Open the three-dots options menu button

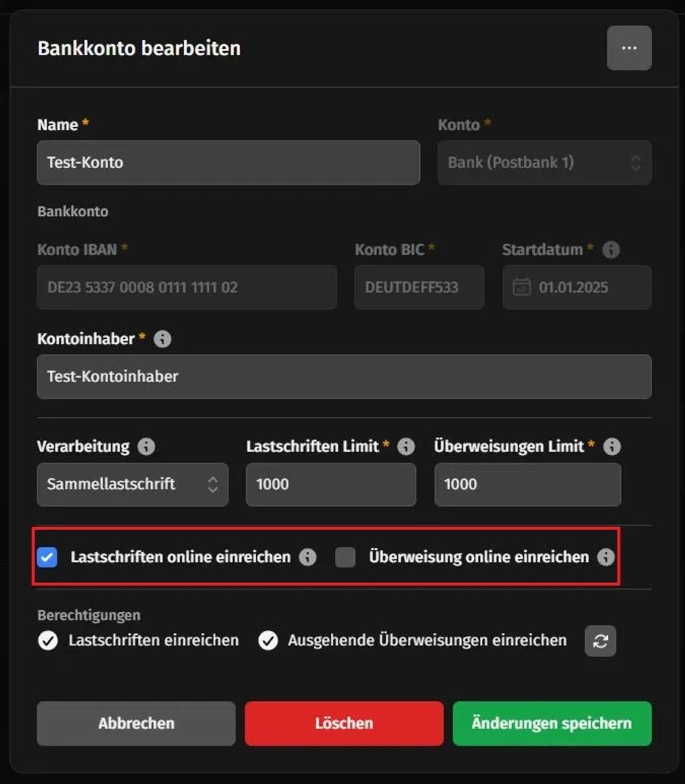(x=629, y=48)
